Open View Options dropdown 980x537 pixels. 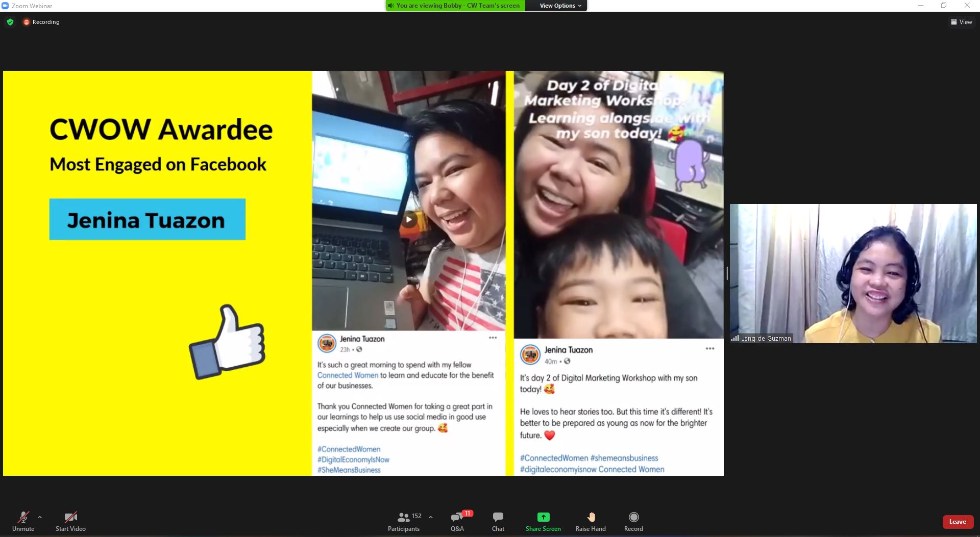tap(560, 6)
